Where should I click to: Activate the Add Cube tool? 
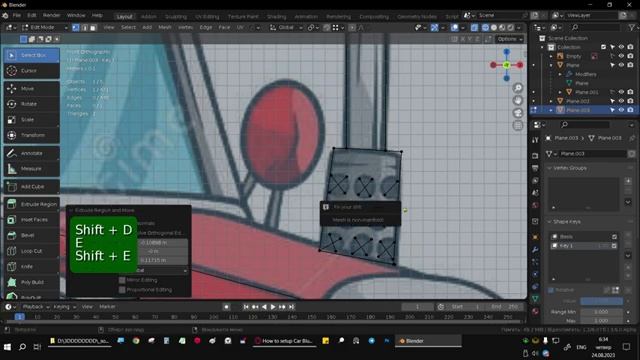[32, 187]
